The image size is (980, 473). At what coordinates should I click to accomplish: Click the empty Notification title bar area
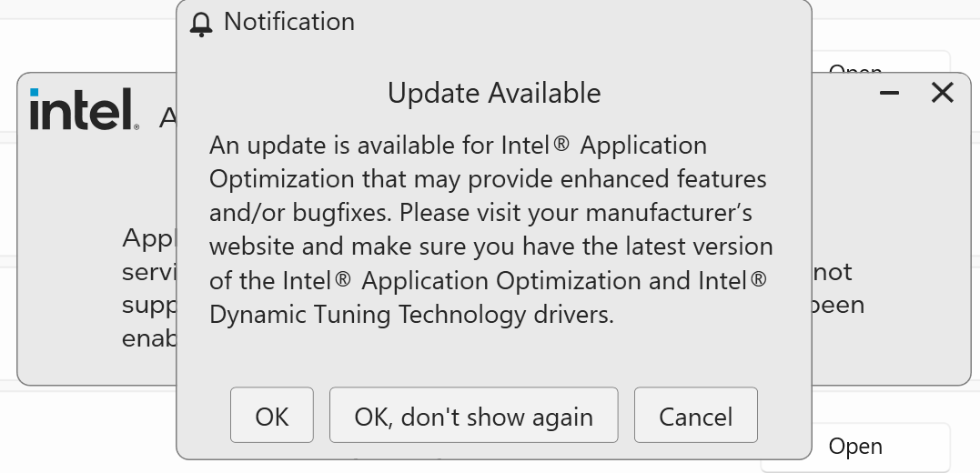pyautogui.click(x=582, y=22)
